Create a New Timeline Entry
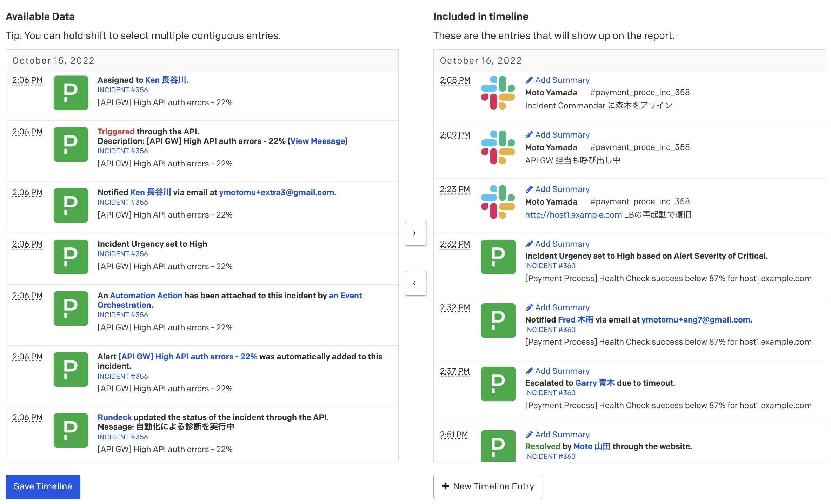The height and width of the screenshot is (504, 831). point(487,486)
